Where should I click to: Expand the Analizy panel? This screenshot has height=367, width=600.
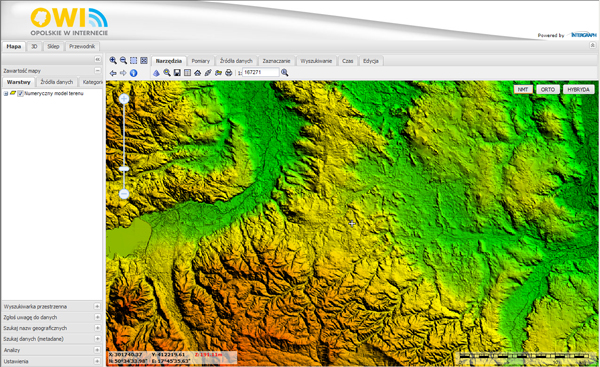(97, 350)
